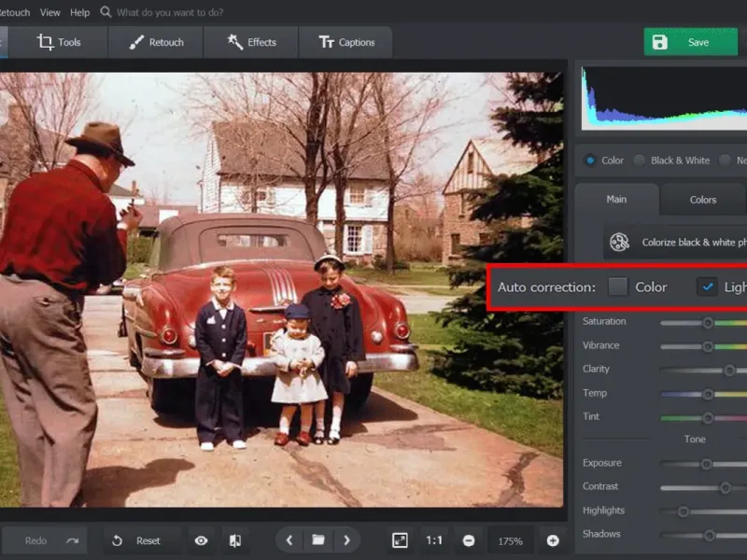
Task: Uncheck the Light auto correction checkbox
Action: pyautogui.click(x=707, y=287)
